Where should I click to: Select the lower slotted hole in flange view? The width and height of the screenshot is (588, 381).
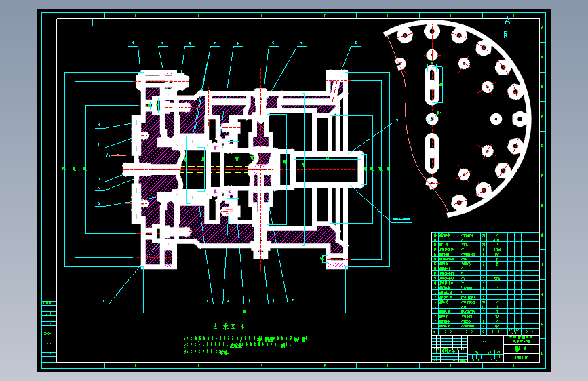(x=432, y=153)
